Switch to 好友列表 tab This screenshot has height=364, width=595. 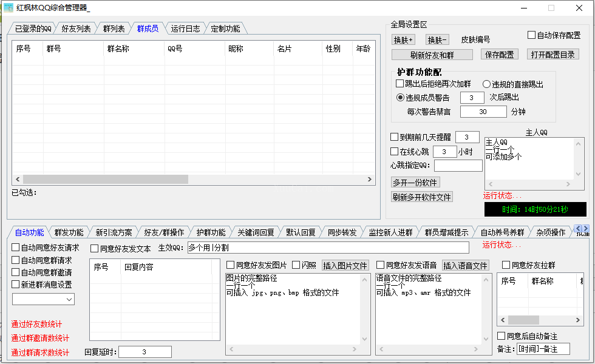coord(76,29)
